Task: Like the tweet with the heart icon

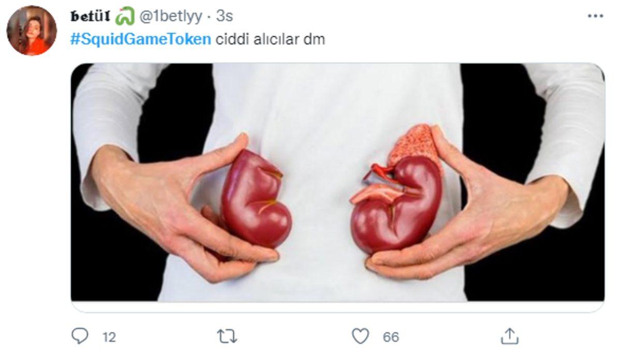Action: click(360, 337)
